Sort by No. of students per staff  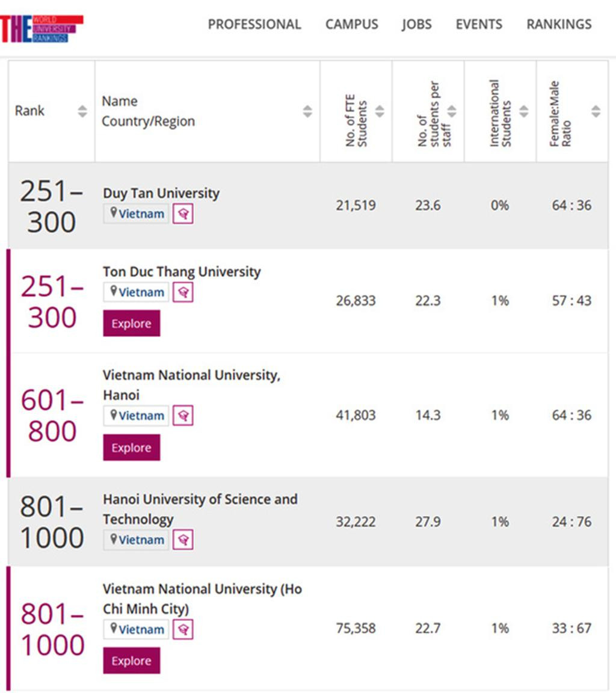[x=452, y=111]
